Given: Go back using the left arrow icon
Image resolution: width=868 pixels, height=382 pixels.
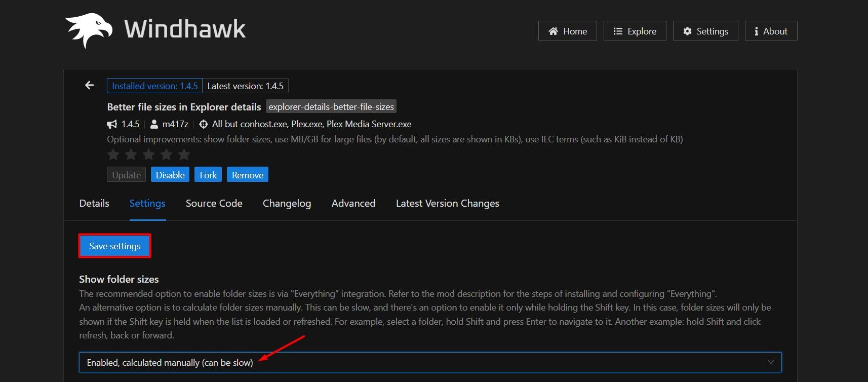Looking at the screenshot, I should pyautogui.click(x=89, y=85).
